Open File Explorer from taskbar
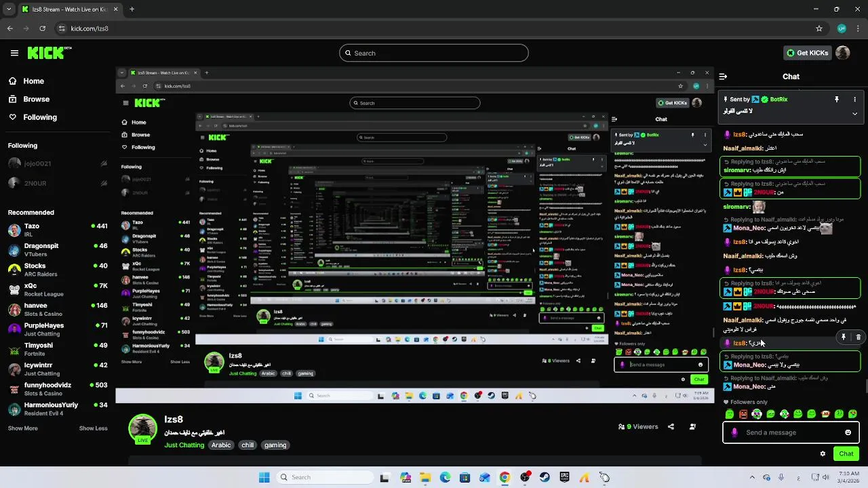 425,477
